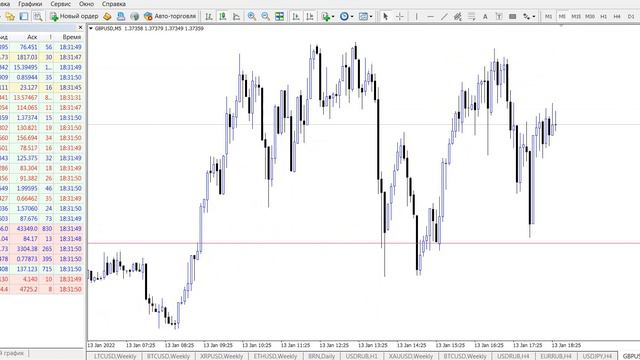Select the equidistant channel tool
The image size is (640, 360).
click(458, 16)
